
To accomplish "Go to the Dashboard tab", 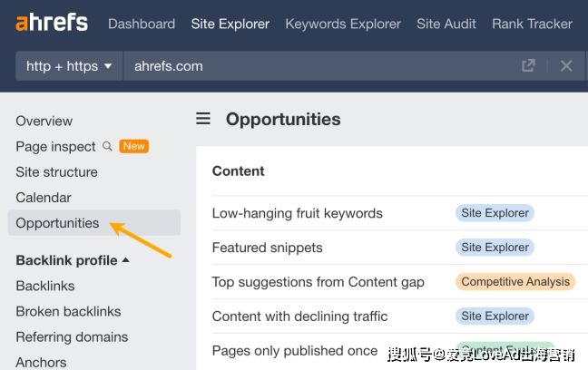I will pyautogui.click(x=142, y=24).
